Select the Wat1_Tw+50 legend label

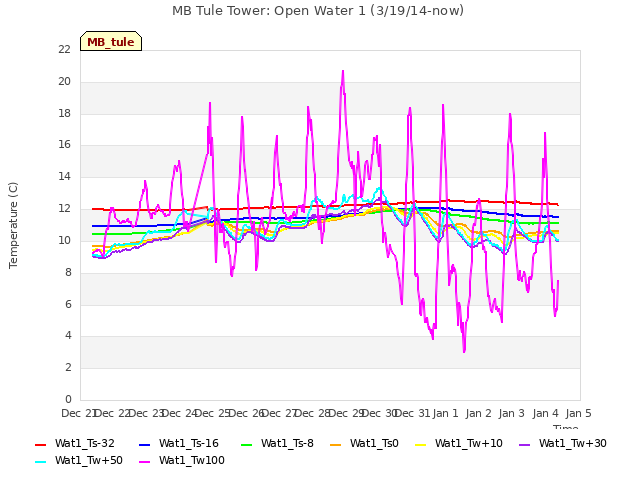(89, 460)
